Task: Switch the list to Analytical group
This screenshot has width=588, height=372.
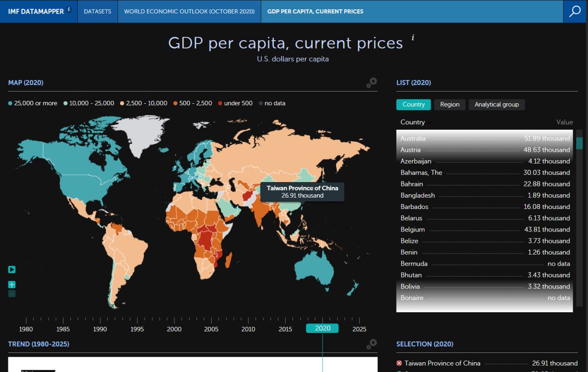Action: 496,104
